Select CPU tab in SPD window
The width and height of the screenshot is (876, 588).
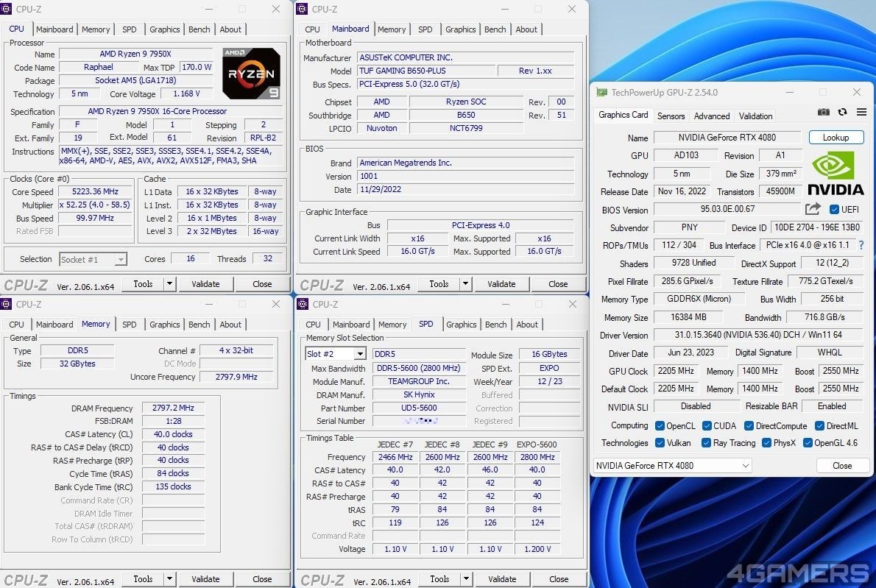tap(313, 325)
